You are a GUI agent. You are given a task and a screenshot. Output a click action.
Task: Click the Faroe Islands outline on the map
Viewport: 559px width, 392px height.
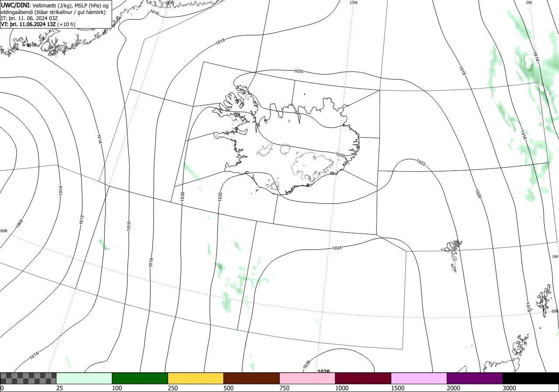point(452,255)
